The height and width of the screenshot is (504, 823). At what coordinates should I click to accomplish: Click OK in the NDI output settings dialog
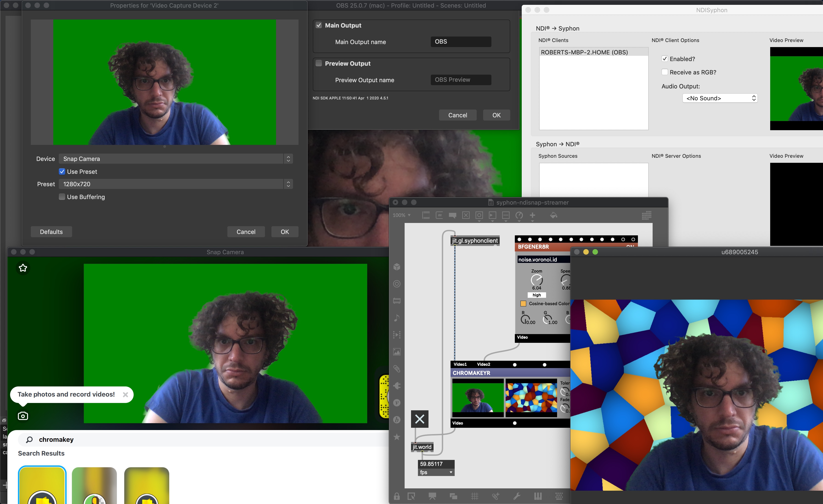tap(496, 115)
